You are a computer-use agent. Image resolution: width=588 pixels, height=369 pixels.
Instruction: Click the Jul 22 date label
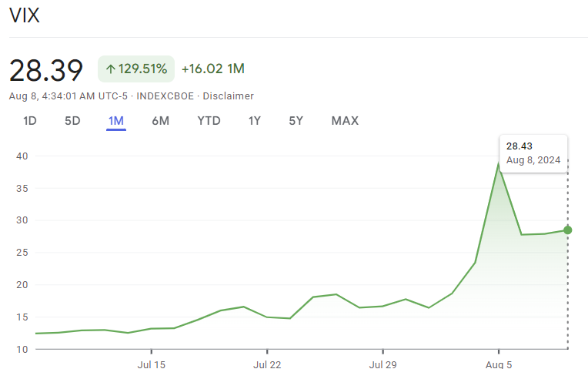coord(267,364)
